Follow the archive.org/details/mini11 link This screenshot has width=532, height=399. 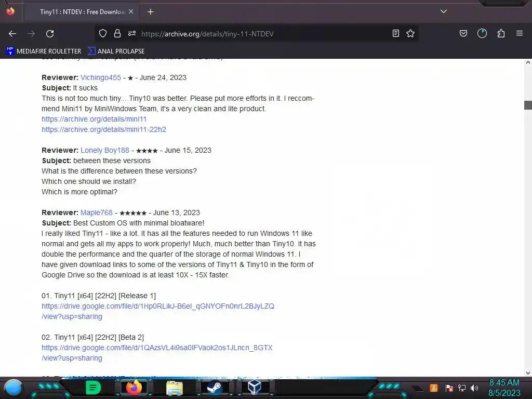[94, 119]
